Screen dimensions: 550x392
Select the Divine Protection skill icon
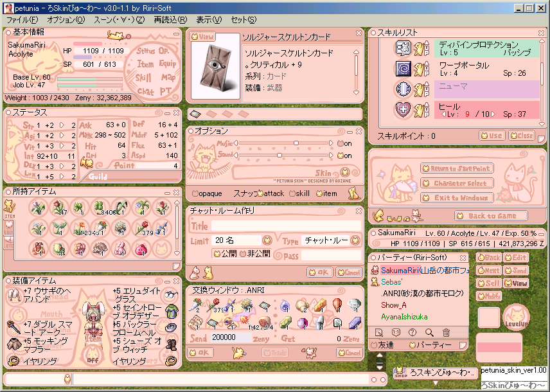click(x=403, y=48)
